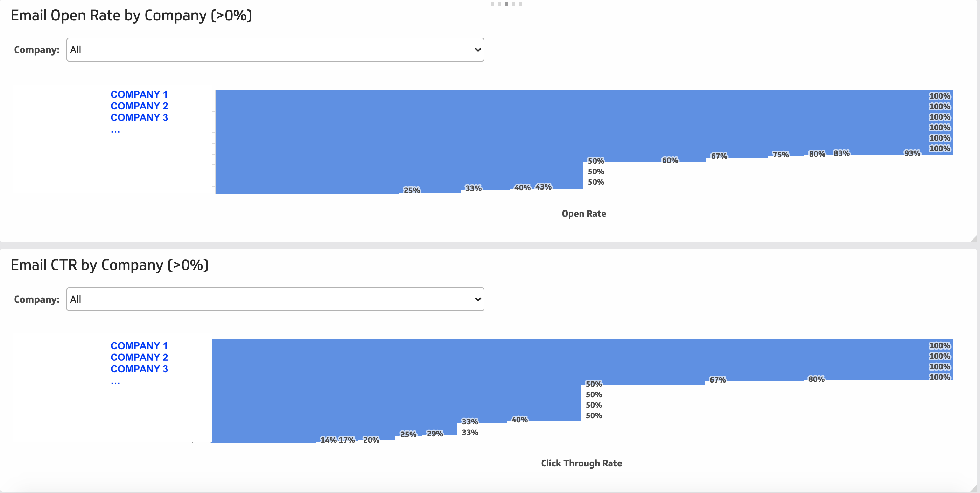The width and height of the screenshot is (980, 493).
Task: Click the Open Rate axis title
Action: (x=584, y=214)
